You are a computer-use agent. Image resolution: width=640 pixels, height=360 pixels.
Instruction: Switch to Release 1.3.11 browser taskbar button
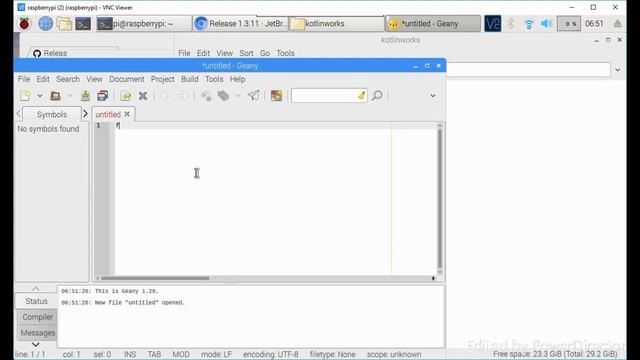pos(241,24)
